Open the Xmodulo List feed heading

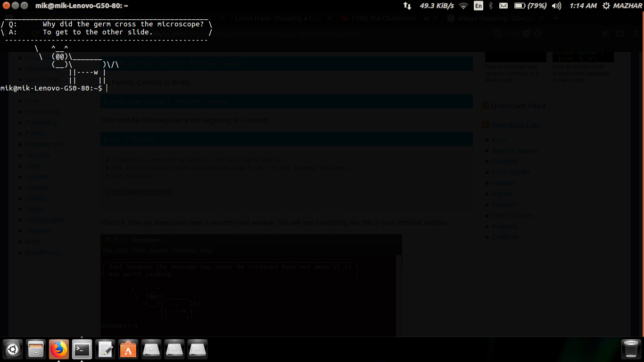coord(515,125)
